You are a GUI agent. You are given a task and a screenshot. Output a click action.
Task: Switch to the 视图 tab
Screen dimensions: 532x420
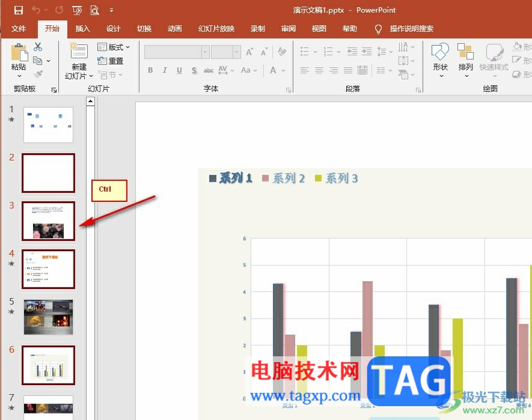pos(319,29)
